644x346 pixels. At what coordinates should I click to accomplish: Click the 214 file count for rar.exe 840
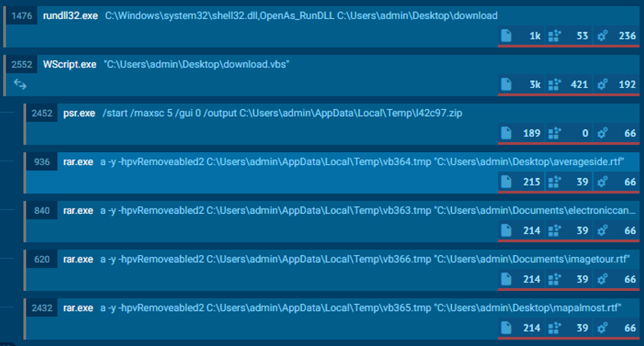[532, 231]
